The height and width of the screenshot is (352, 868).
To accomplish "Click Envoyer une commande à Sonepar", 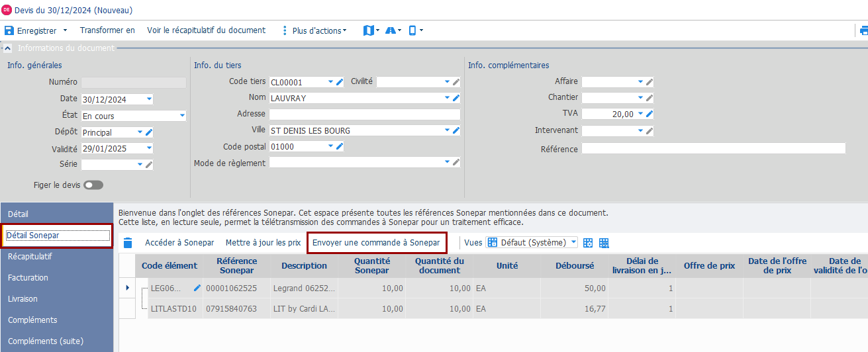I will point(376,243).
